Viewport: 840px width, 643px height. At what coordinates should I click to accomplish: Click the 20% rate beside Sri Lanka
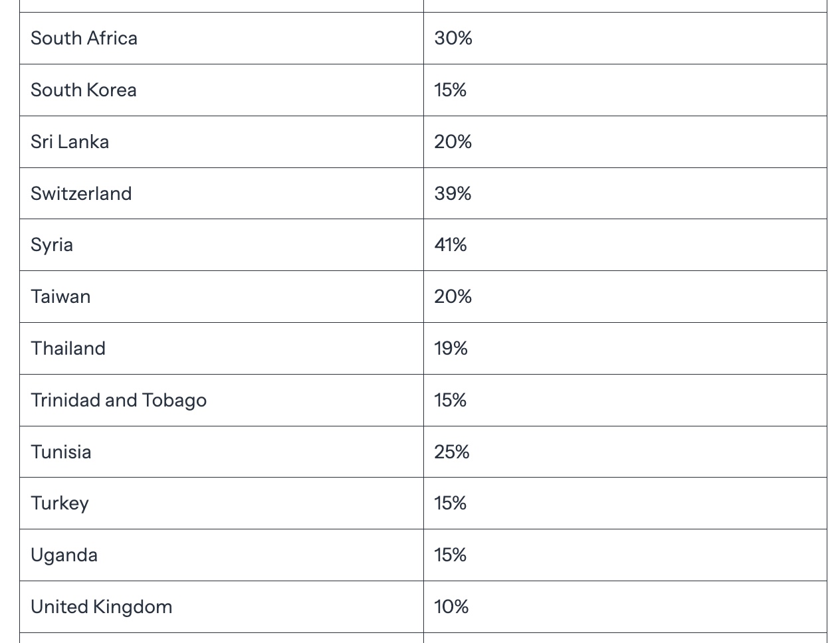tap(453, 142)
